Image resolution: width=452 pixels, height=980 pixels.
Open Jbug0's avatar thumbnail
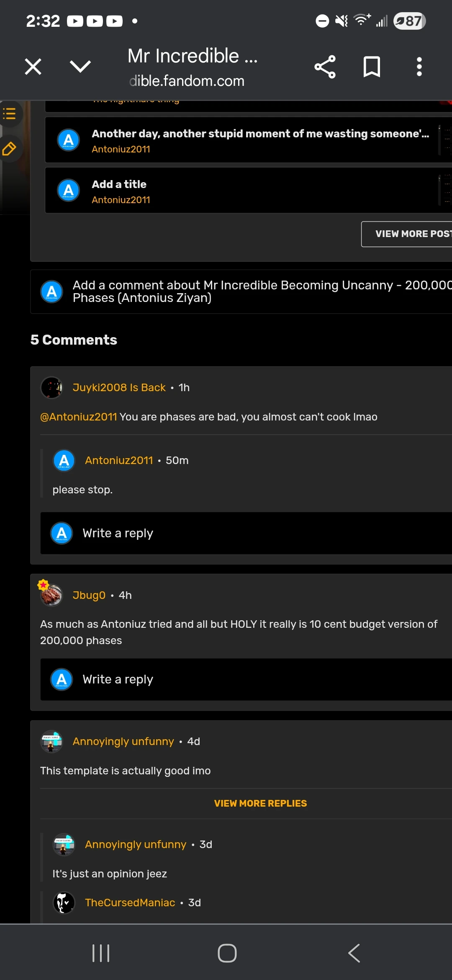click(51, 595)
